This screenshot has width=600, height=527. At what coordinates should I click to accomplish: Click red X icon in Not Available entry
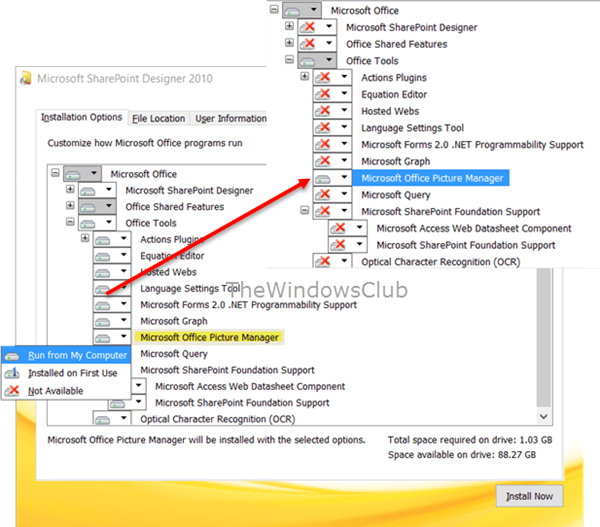tap(12, 390)
